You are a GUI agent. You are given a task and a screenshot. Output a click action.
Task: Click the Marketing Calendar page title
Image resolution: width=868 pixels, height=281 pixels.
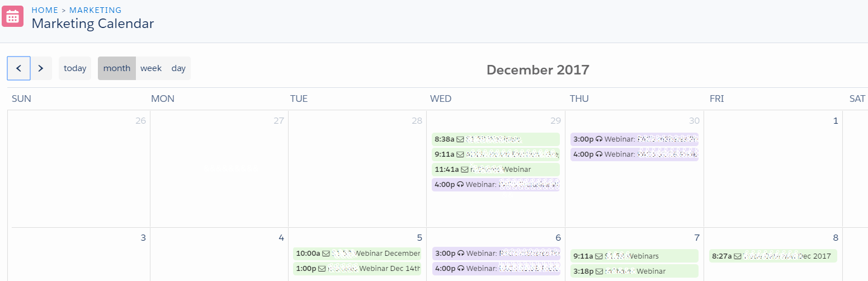click(x=93, y=24)
